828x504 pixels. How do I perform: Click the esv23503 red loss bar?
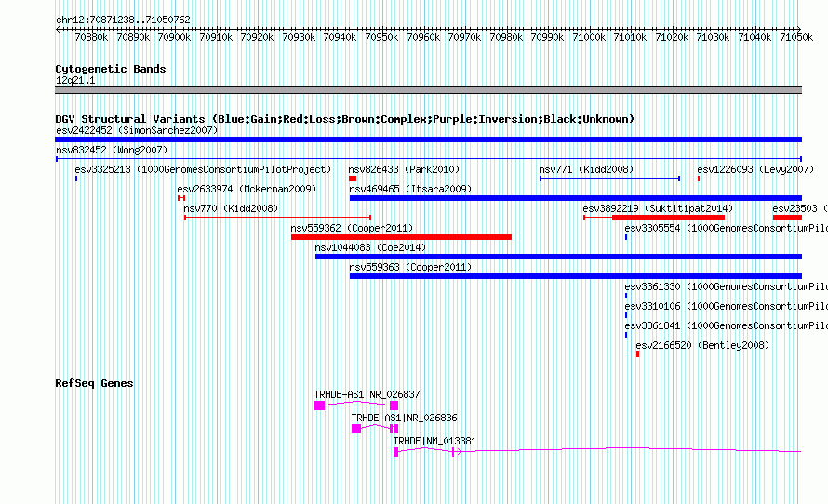787,218
